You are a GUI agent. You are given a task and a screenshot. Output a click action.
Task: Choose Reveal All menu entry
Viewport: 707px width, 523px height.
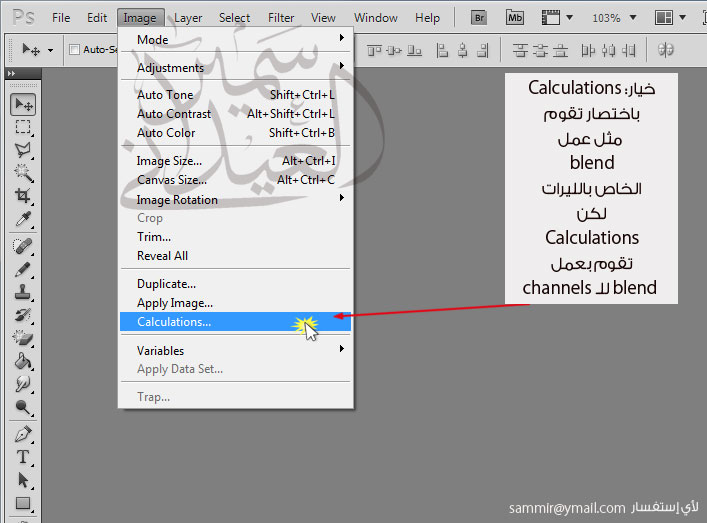click(x=235, y=256)
